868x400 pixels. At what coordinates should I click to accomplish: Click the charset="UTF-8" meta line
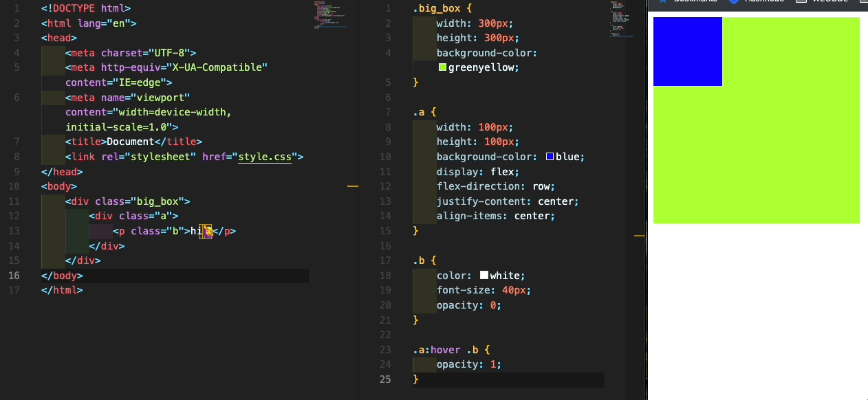[131, 52]
